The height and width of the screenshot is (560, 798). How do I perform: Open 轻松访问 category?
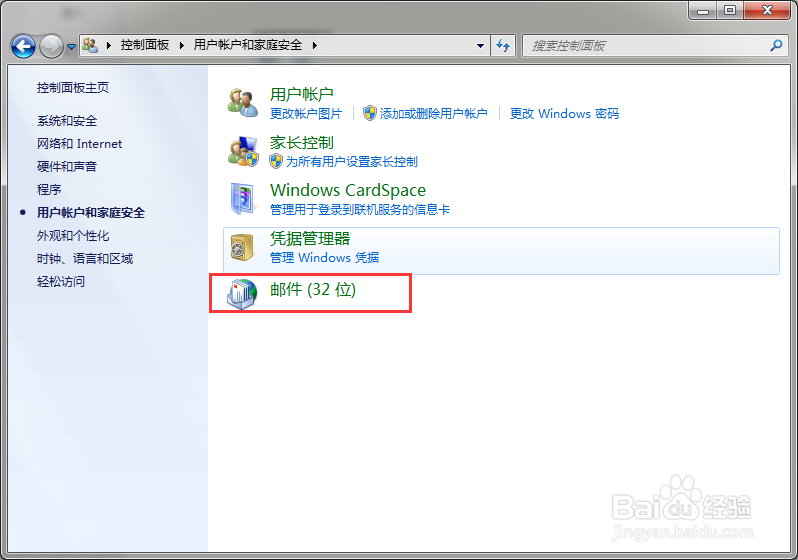pyautogui.click(x=61, y=282)
